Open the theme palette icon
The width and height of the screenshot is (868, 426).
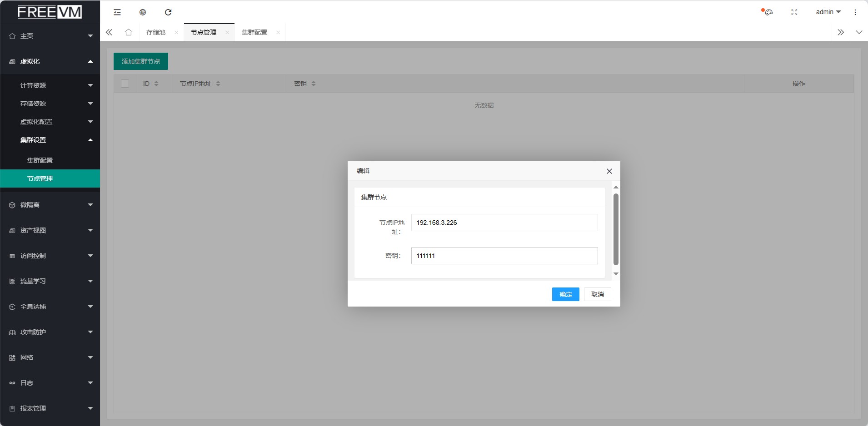tap(768, 12)
